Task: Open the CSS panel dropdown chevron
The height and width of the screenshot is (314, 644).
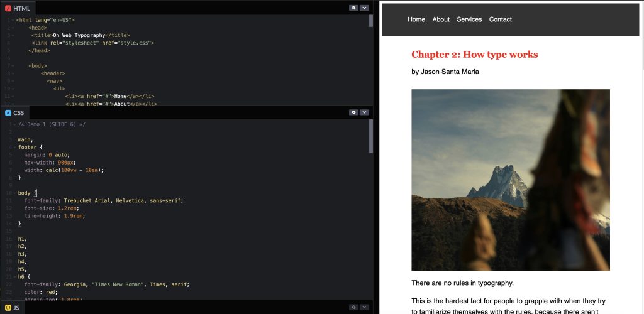Action: (x=364, y=112)
